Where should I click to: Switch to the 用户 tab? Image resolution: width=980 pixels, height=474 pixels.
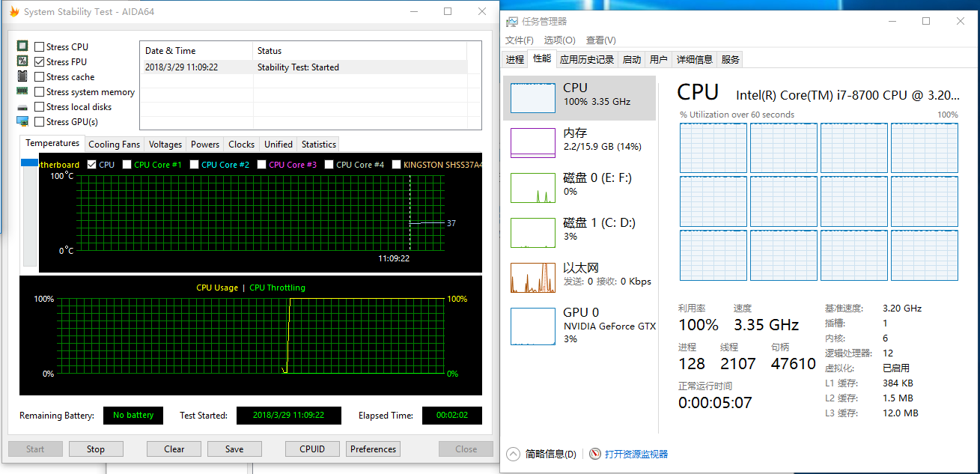pos(659,60)
